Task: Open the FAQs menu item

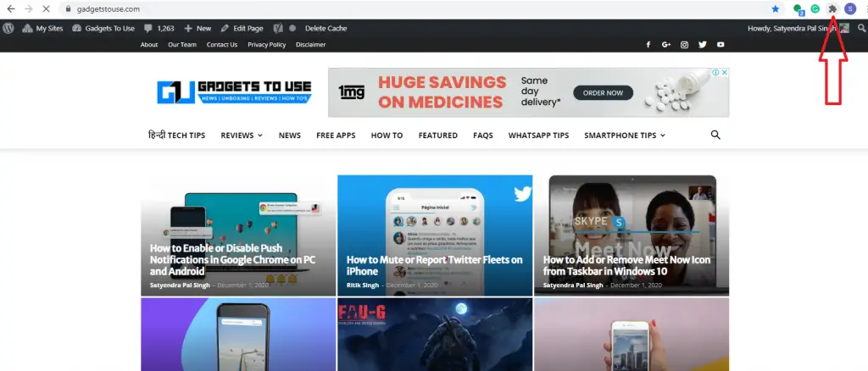Action: click(x=482, y=136)
